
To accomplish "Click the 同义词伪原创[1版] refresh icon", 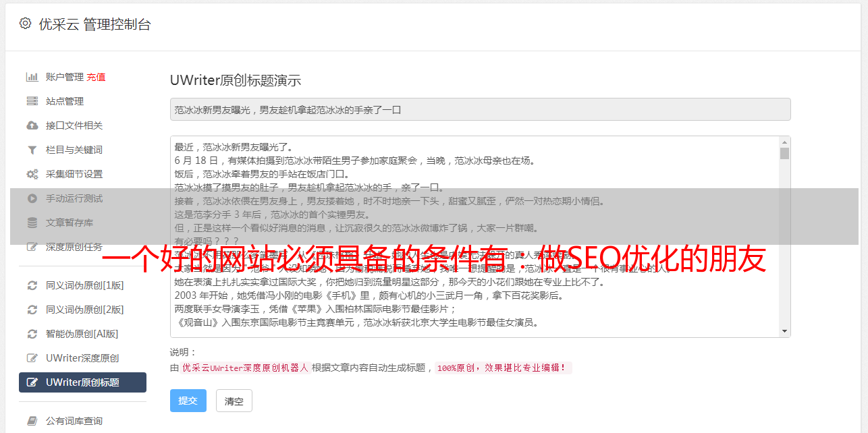I will (32, 285).
